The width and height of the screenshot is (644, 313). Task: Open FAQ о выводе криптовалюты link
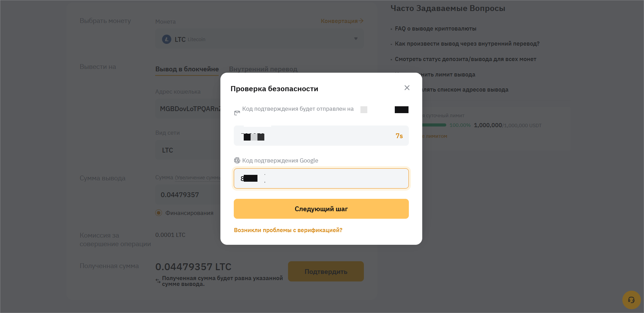tap(435, 29)
